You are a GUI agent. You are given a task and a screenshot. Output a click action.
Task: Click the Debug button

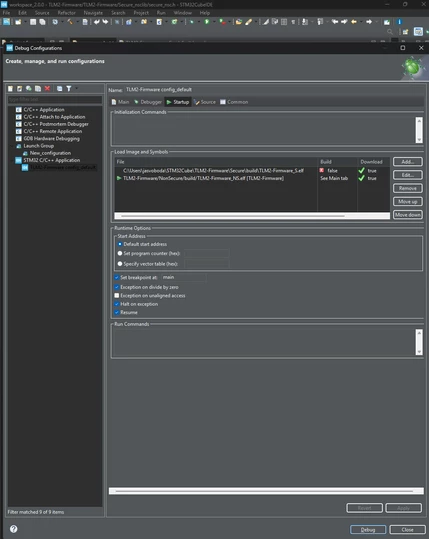coord(368,530)
